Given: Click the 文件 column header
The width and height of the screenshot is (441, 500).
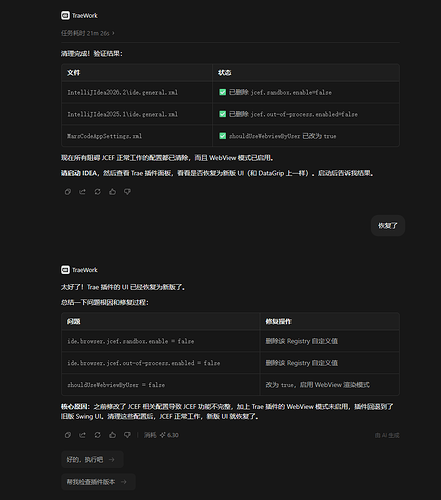Looking at the screenshot, I should pos(137,73).
